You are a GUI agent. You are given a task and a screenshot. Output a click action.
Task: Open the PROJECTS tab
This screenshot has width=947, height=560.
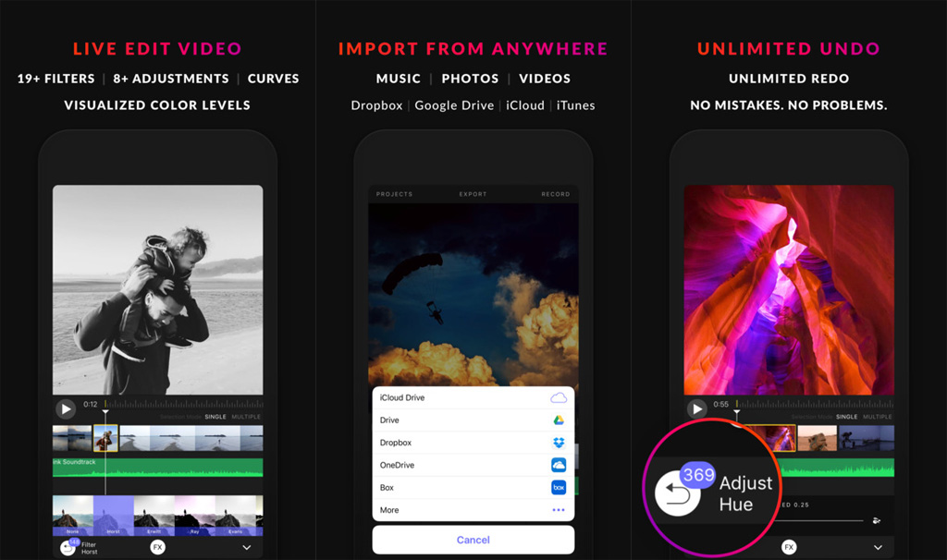click(394, 194)
